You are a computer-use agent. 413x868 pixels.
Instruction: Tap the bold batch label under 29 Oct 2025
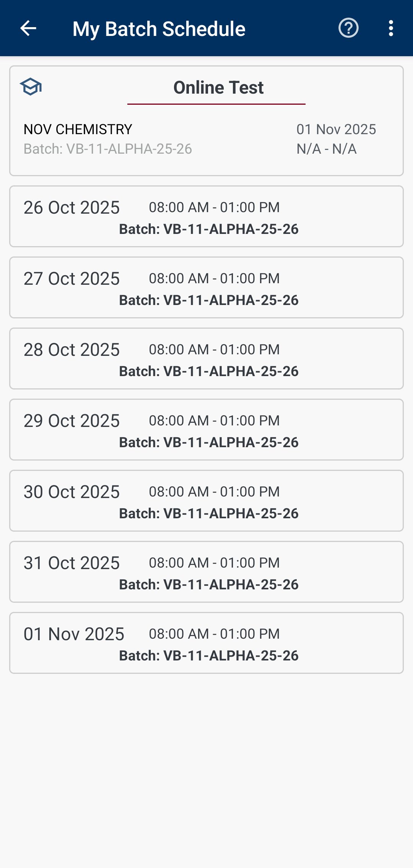209,442
